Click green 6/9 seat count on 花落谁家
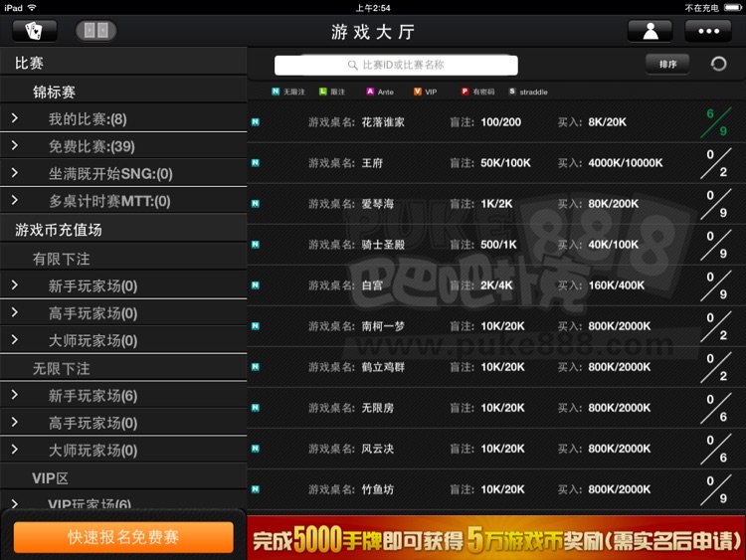The image size is (746, 560). pyautogui.click(x=716, y=121)
